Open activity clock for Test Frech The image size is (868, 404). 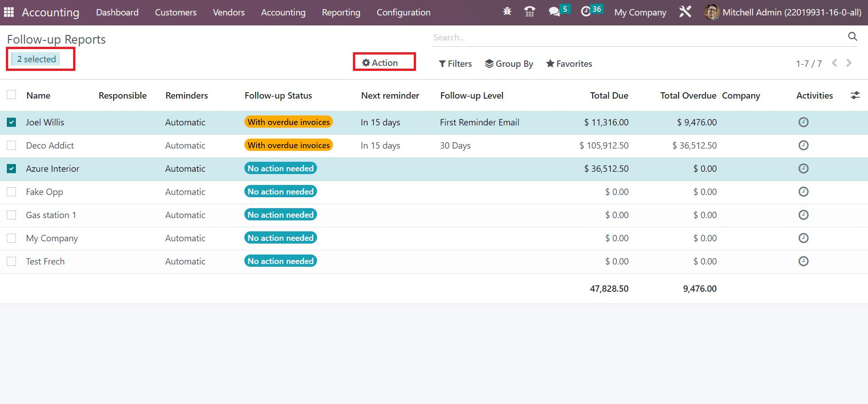pyautogui.click(x=803, y=261)
